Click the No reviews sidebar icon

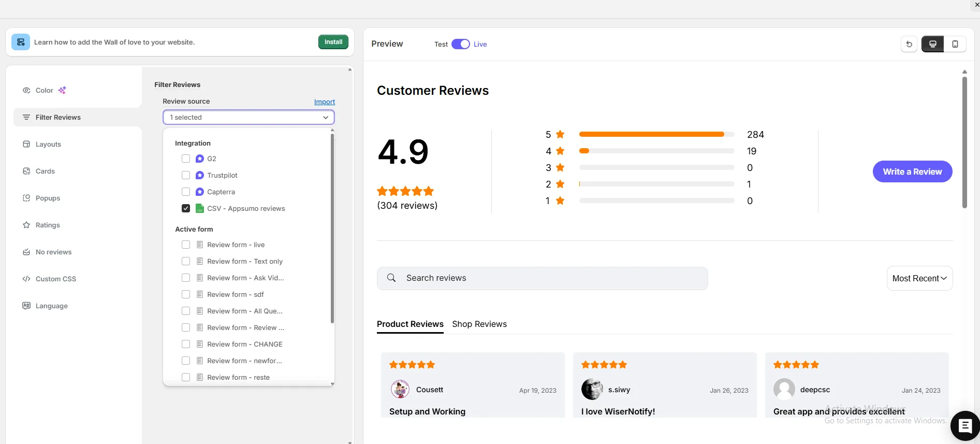pyautogui.click(x=26, y=252)
